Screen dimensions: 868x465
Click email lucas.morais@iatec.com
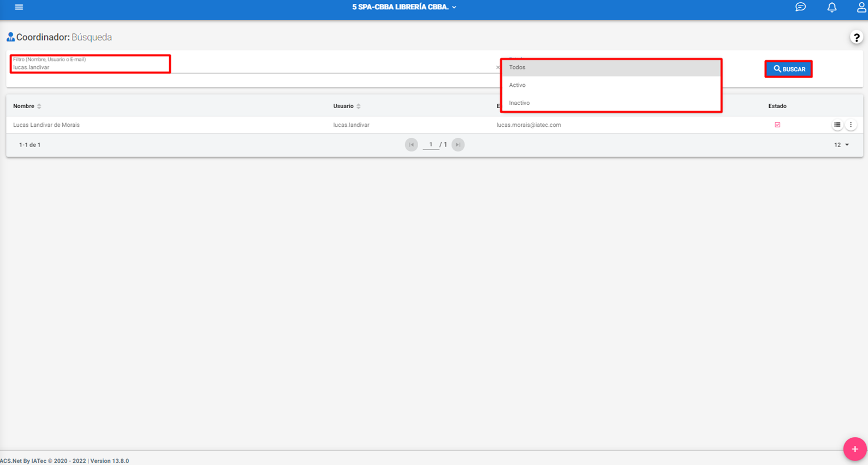click(528, 125)
